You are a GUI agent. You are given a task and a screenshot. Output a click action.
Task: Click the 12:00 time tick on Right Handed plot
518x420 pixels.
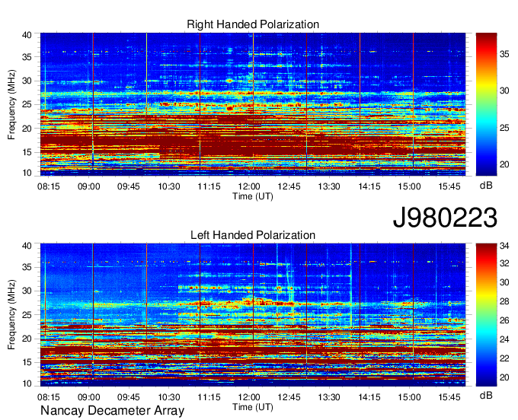coord(249,186)
